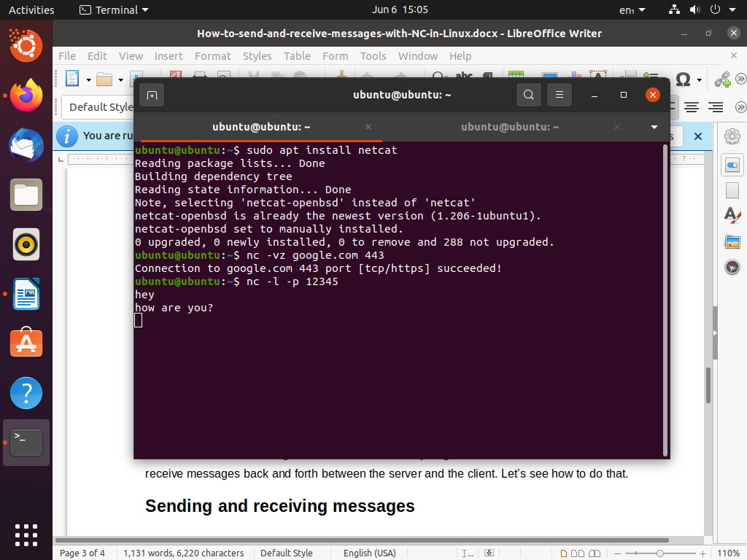
Task: Open the Insert menu in Writer
Action: (x=169, y=56)
